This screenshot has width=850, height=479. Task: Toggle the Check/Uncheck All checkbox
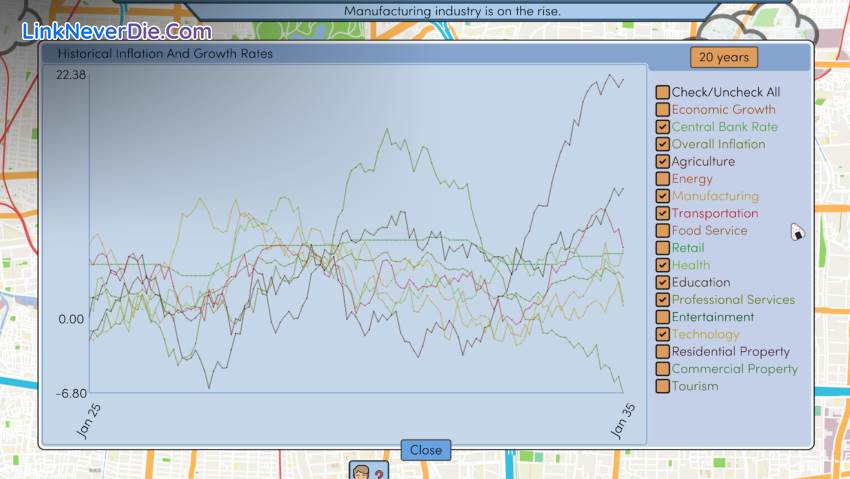662,93
